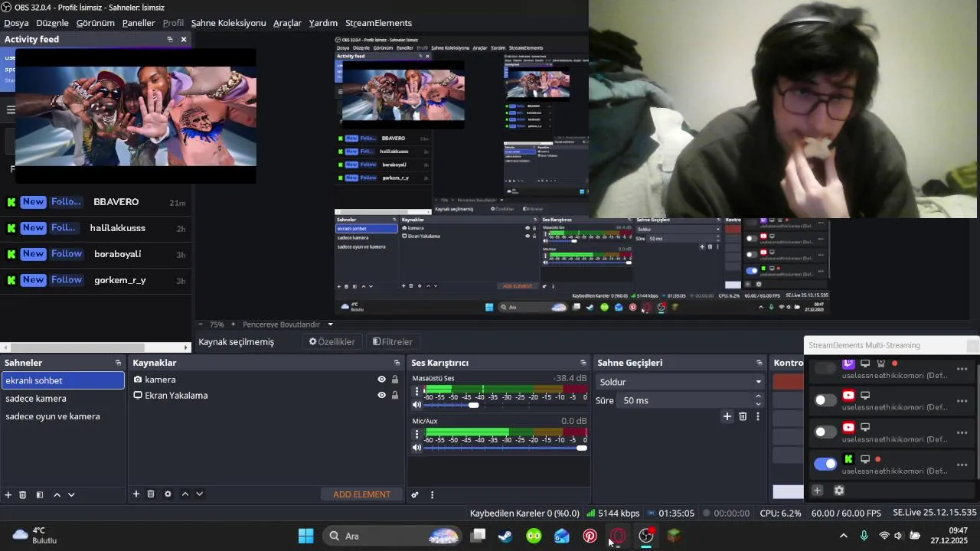
Task: Lock the kamera source
Action: (395, 380)
